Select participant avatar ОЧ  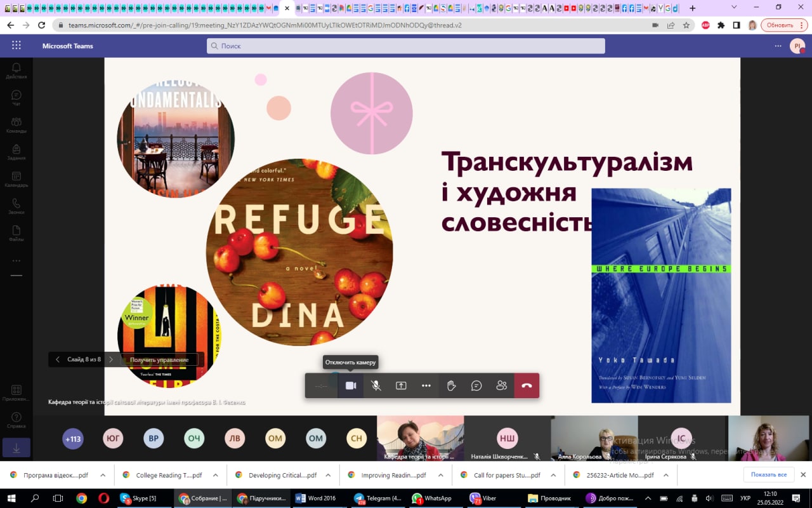pyautogui.click(x=194, y=439)
